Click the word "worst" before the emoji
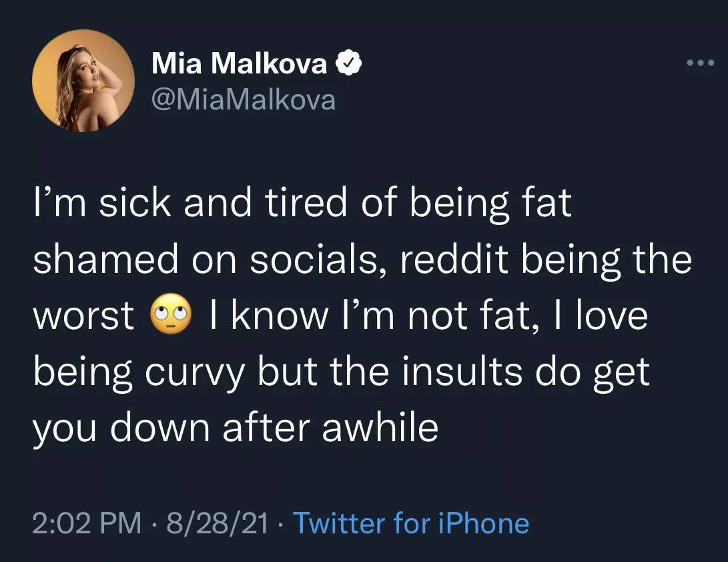This screenshot has height=562, width=728. [x=84, y=315]
